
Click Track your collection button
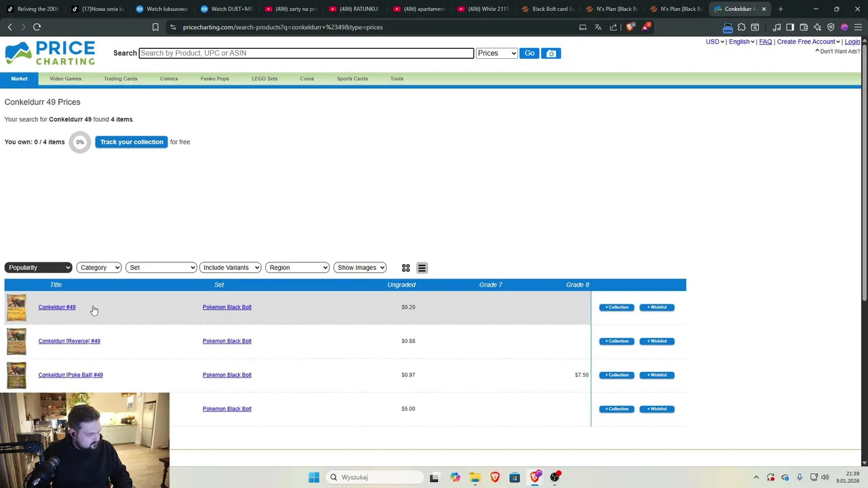click(x=132, y=142)
